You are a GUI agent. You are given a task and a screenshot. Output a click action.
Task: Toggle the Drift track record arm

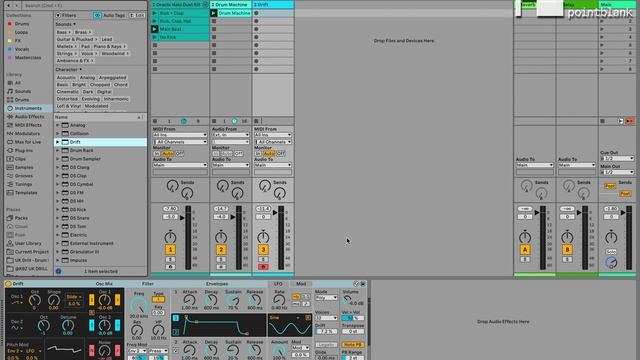[x=263, y=267]
